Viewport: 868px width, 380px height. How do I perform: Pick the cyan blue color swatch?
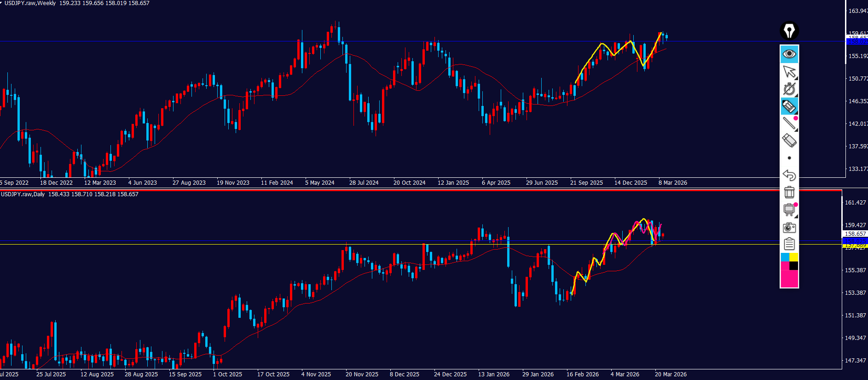[x=785, y=257]
